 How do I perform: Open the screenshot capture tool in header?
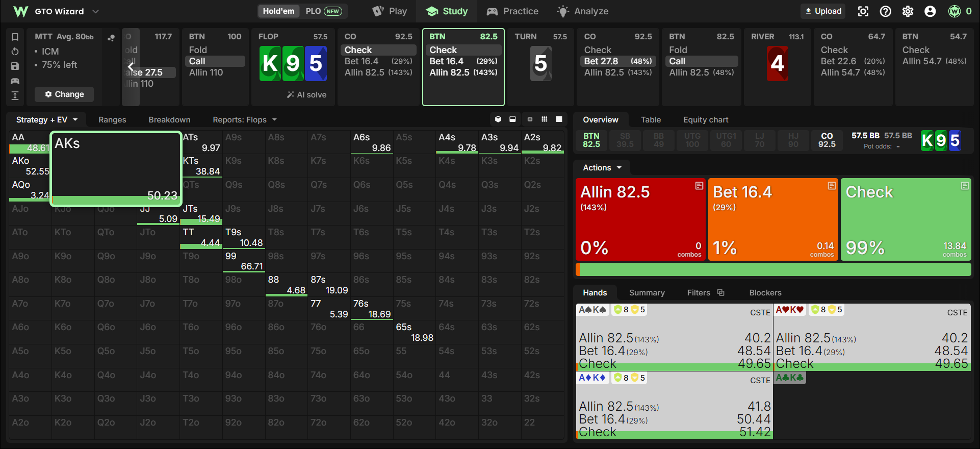[863, 11]
